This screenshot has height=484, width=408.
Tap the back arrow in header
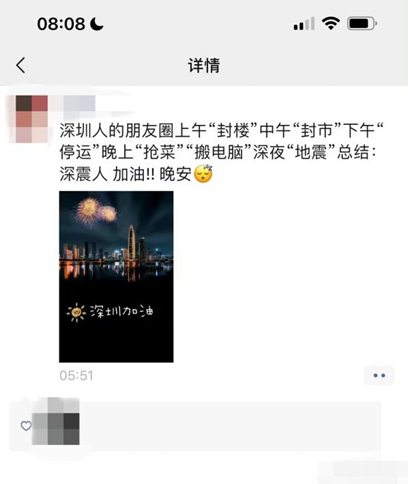pos(21,65)
